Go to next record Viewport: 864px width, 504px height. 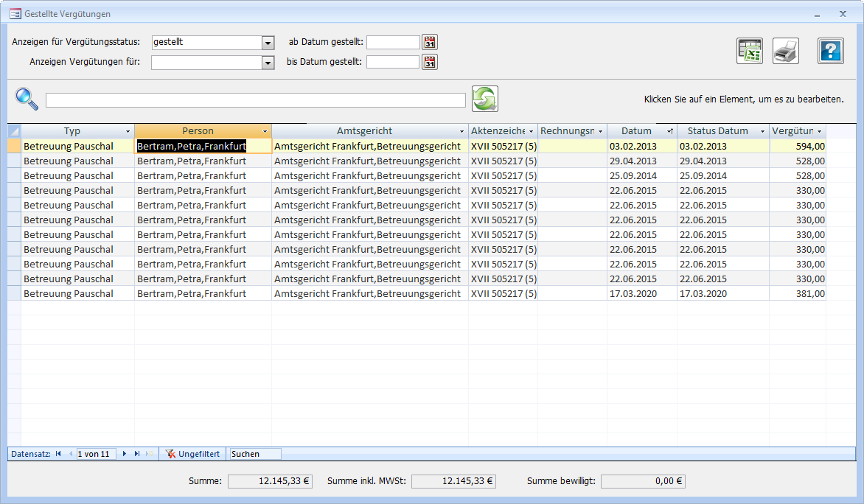click(x=125, y=454)
